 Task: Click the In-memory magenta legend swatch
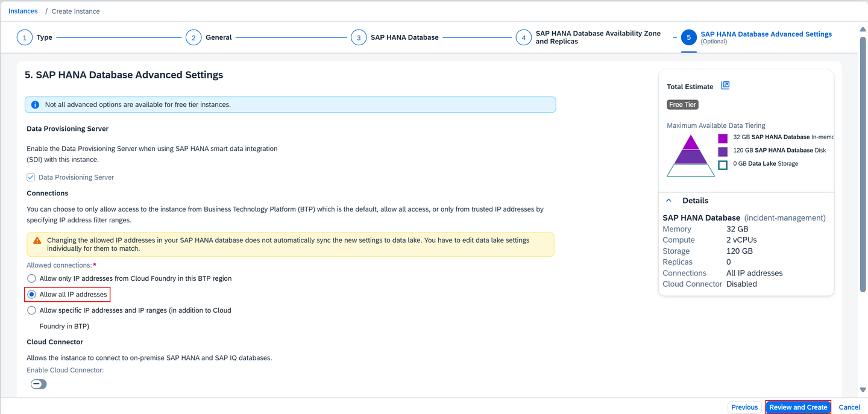tap(723, 138)
